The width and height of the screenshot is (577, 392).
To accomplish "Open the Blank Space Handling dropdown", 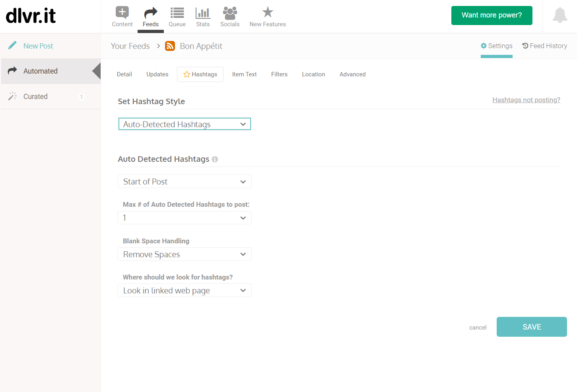I will point(185,254).
